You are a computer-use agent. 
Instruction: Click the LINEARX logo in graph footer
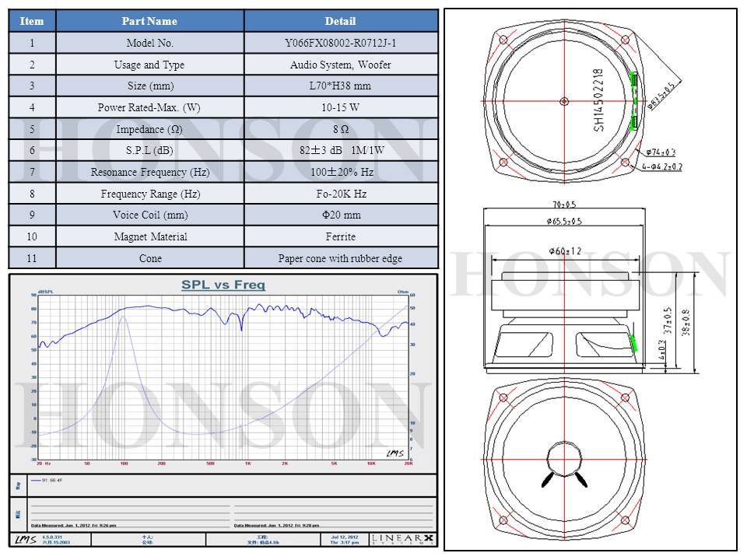[x=403, y=539]
